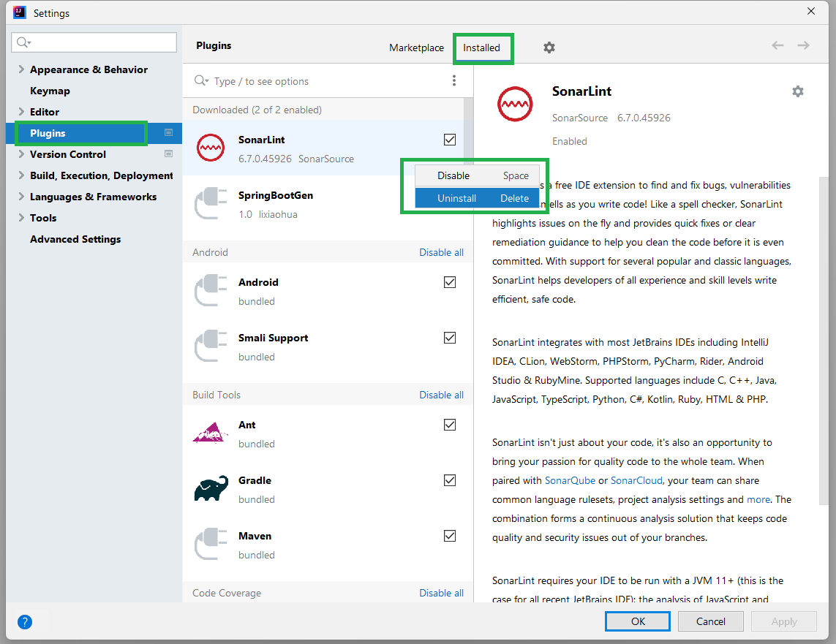Expand the Editor settings section

tap(21, 112)
